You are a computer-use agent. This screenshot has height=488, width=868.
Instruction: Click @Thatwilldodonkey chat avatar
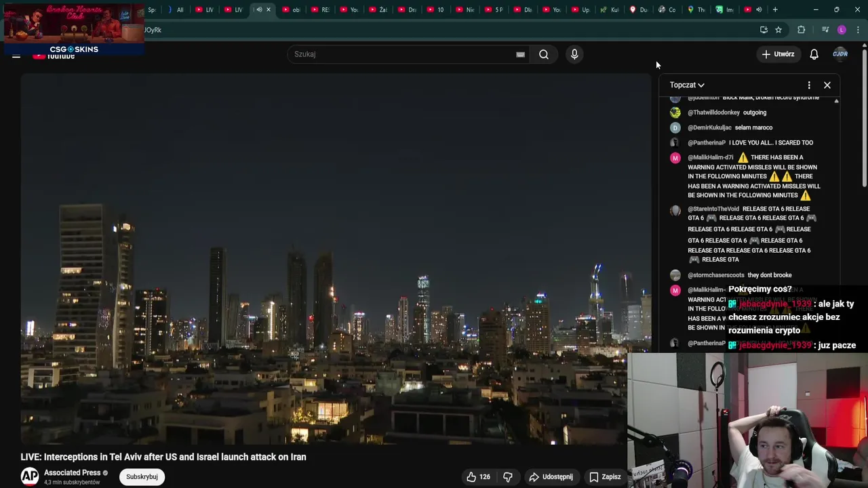tap(675, 113)
